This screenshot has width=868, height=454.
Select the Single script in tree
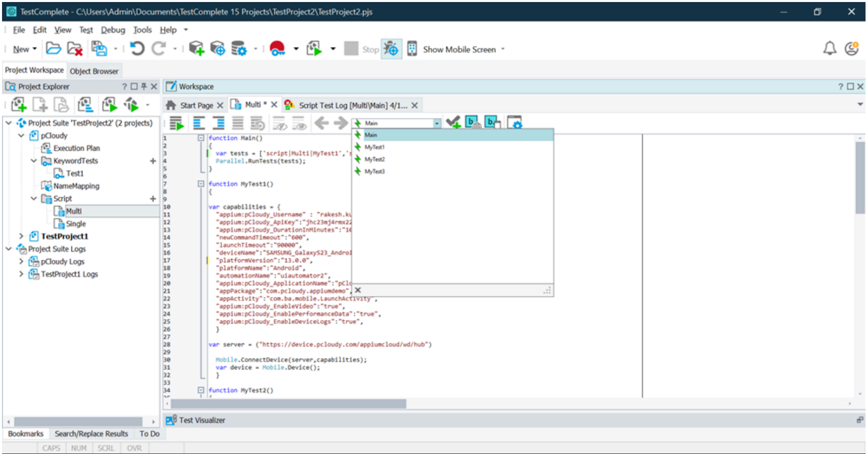(x=76, y=224)
